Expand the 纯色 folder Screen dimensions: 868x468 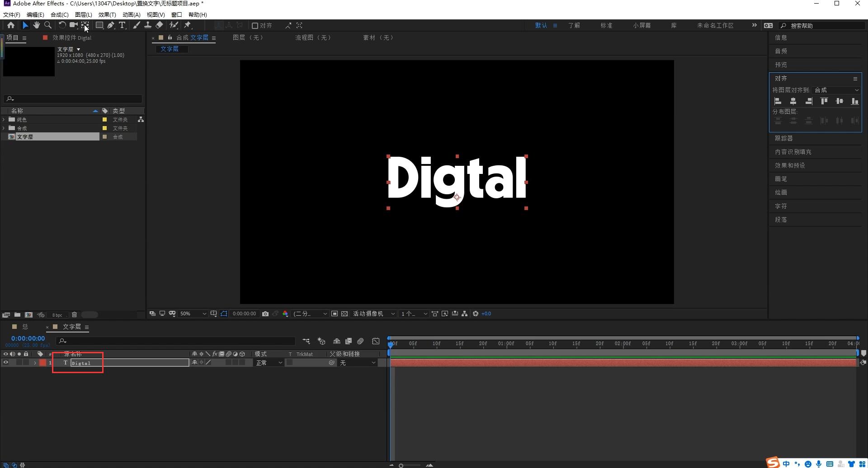(4, 120)
